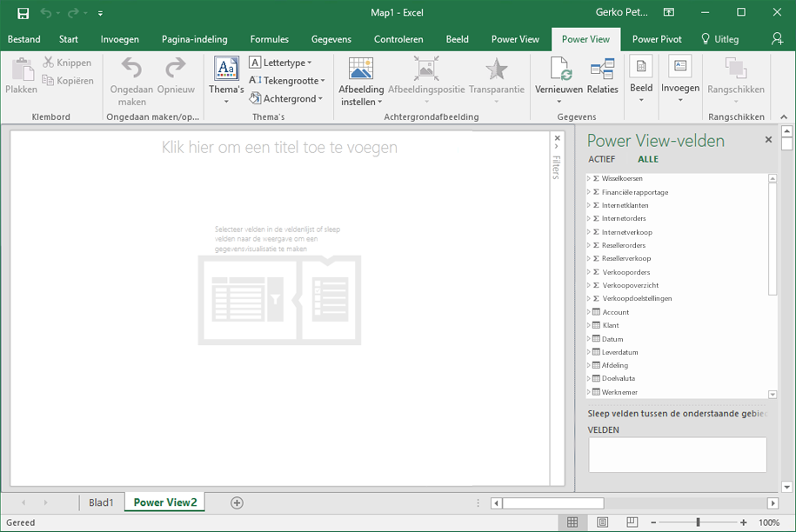Show ALLE fields list

point(648,159)
